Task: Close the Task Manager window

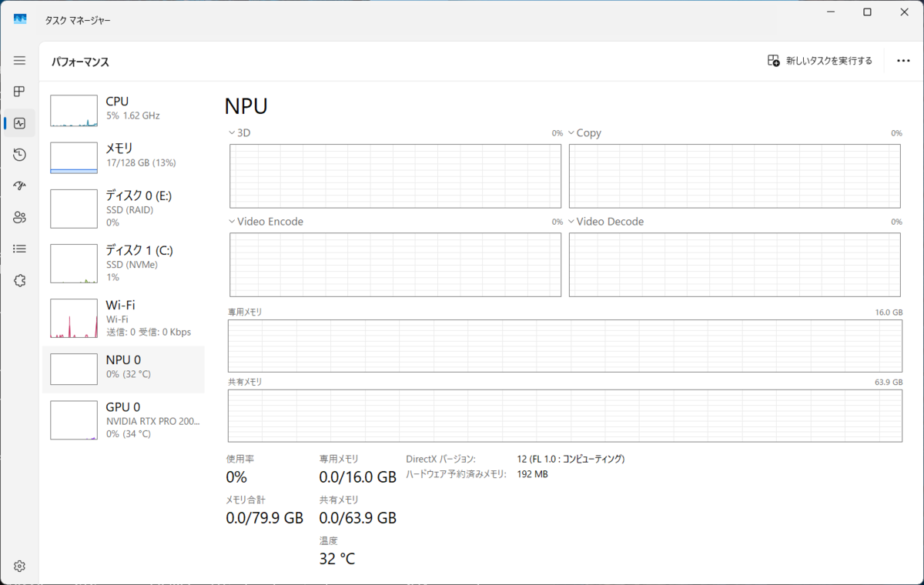Action: click(903, 12)
